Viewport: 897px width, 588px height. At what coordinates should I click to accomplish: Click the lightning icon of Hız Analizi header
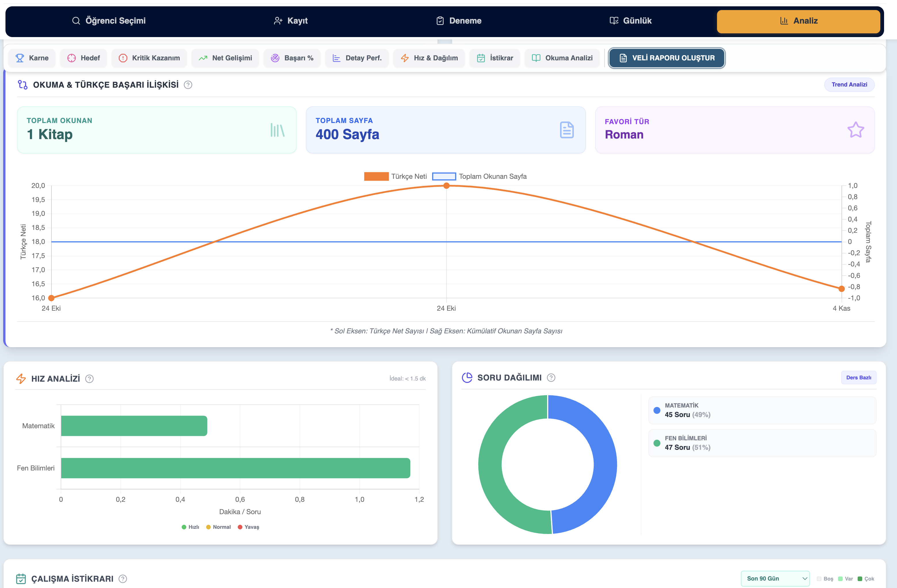pos(21,378)
